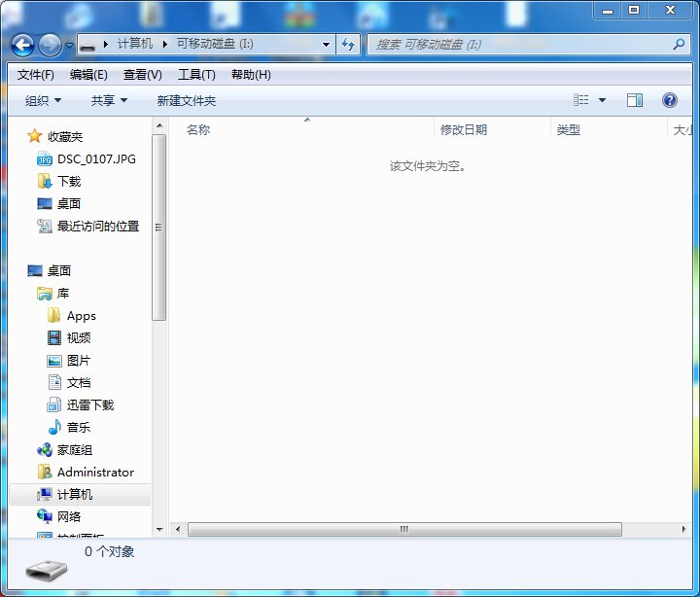Expand the address bar history dropdown
Screen dimensions: 700x597
(x=326, y=45)
